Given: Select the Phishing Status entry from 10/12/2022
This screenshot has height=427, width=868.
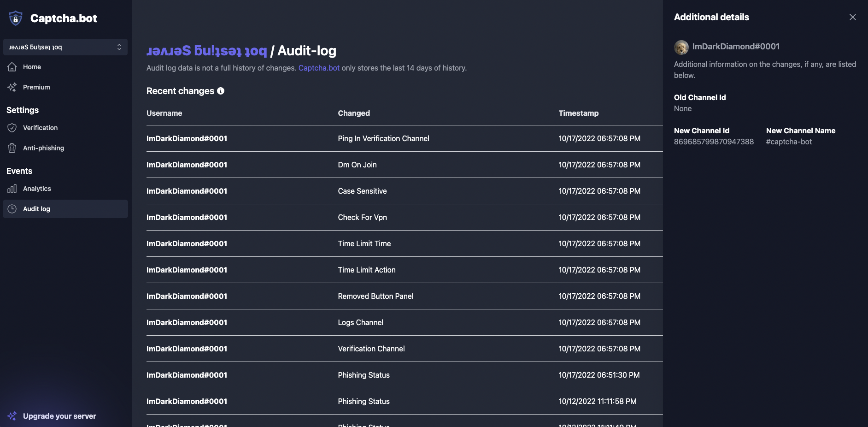Looking at the screenshot, I should 403,401.
